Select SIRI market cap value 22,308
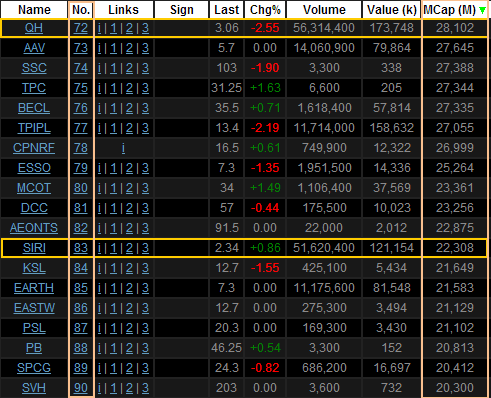 click(x=455, y=248)
